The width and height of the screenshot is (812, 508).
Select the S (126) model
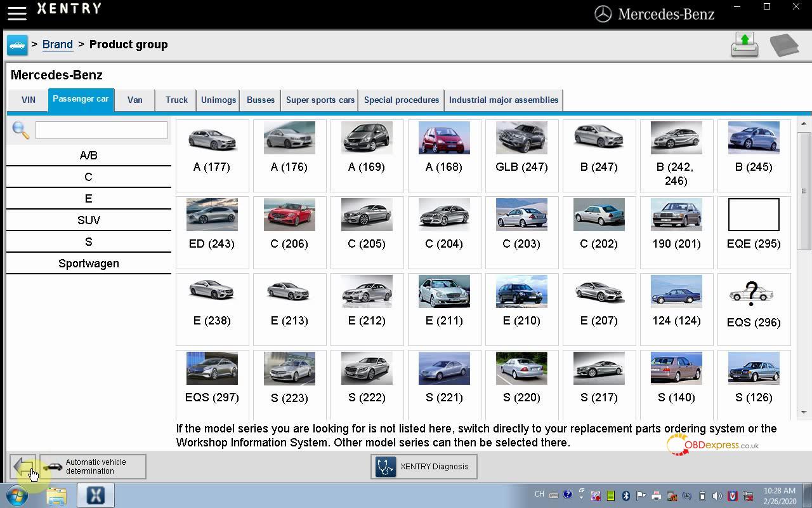pyautogui.click(x=754, y=384)
